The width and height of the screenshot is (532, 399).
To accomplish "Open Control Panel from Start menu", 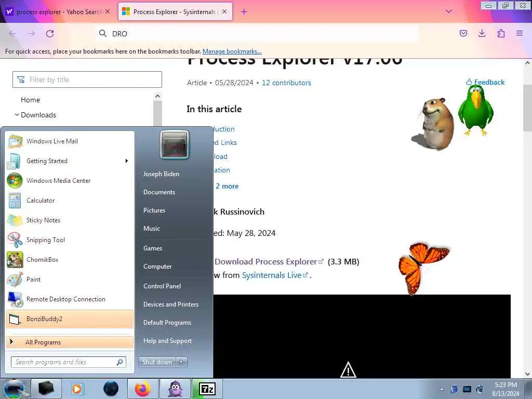I will 162,286.
